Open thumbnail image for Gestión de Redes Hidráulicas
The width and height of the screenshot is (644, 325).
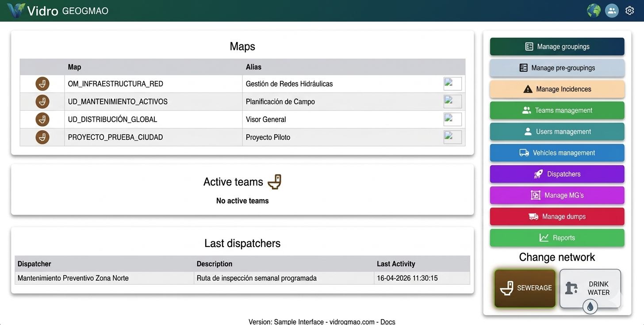[452, 84]
